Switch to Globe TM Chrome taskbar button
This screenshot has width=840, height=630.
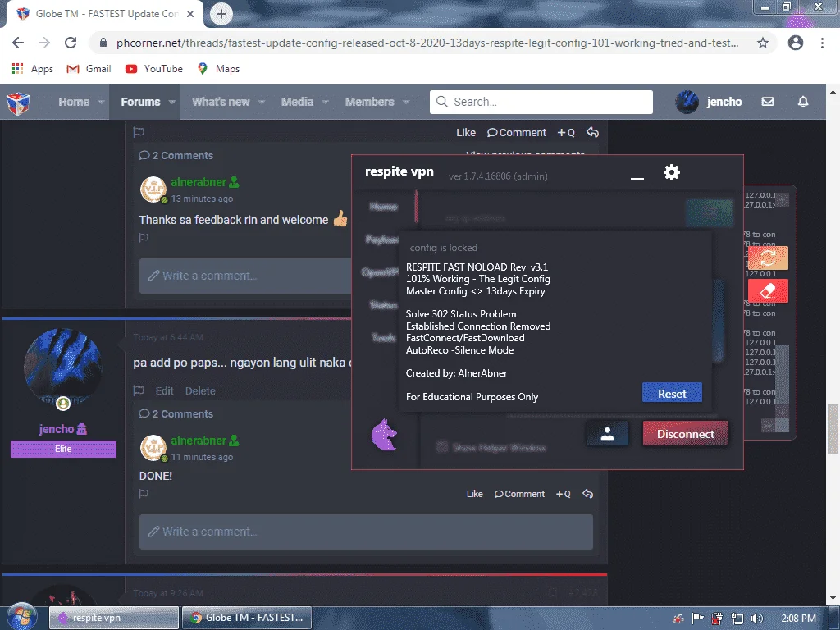[x=246, y=618]
